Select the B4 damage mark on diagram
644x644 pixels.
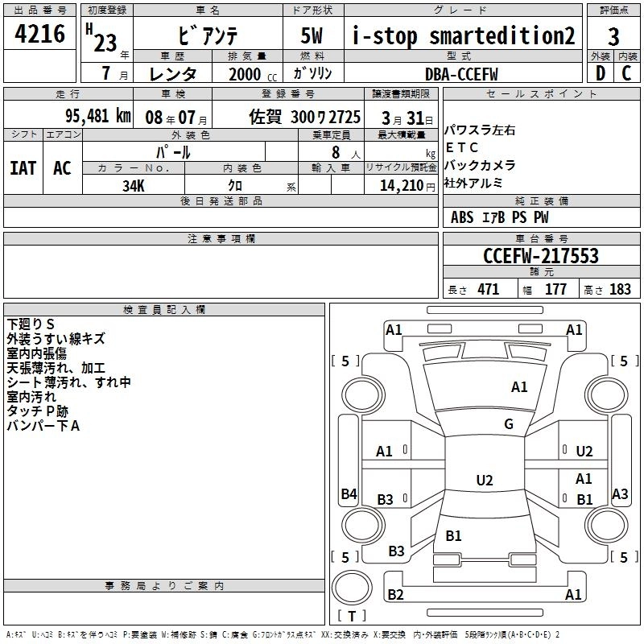(x=348, y=494)
